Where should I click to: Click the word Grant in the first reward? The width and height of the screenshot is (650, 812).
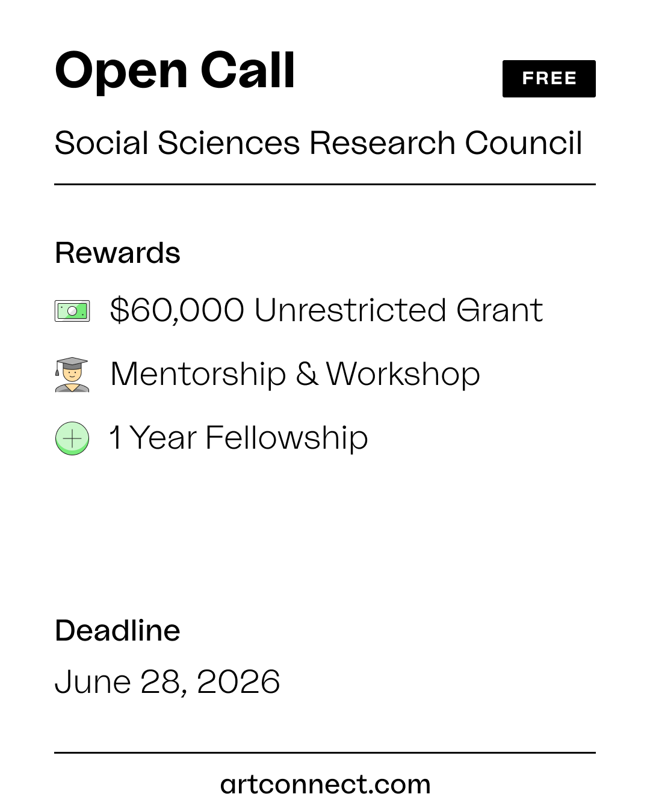500,310
